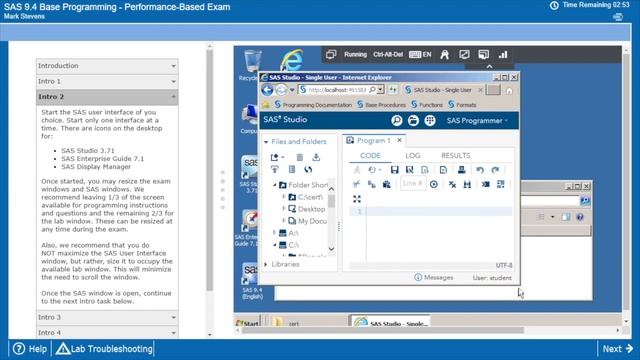Click the Paste clipboard icon in code toolbar
640x360 pixels.
pos(387,184)
